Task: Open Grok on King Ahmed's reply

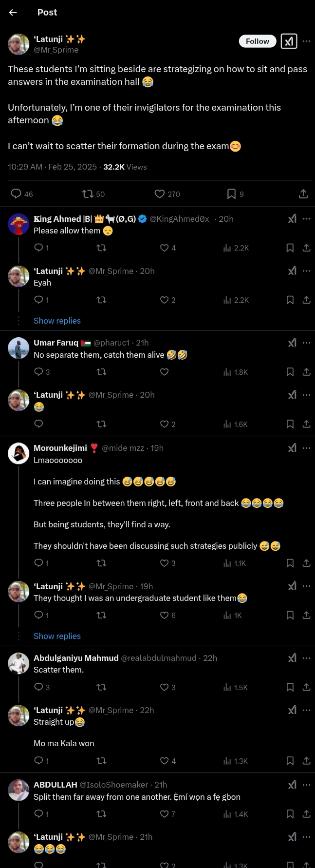Action: [292, 219]
